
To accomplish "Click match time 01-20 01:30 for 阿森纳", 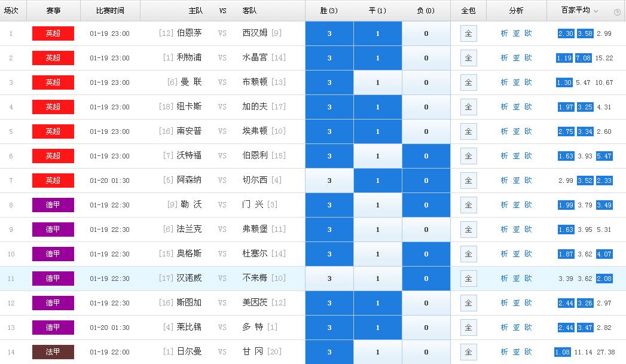I will point(109,181).
